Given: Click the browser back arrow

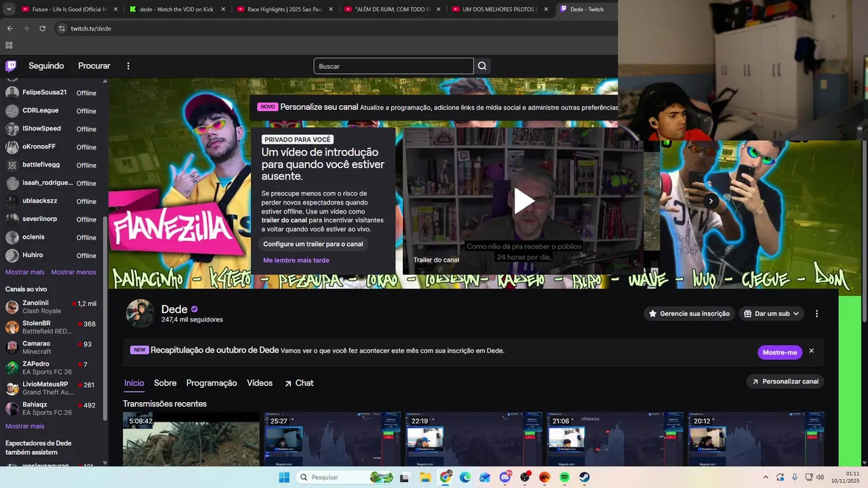Looking at the screenshot, I should pos(9,28).
